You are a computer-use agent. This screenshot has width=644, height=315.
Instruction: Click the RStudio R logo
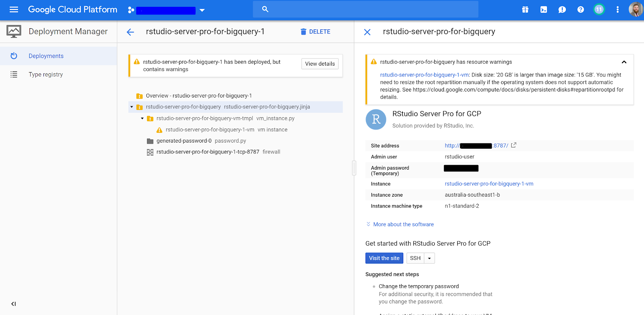click(x=376, y=119)
